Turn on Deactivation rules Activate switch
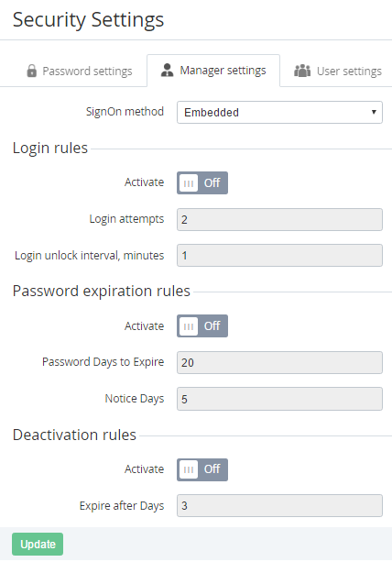This screenshot has width=392, height=562. (x=202, y=469)
